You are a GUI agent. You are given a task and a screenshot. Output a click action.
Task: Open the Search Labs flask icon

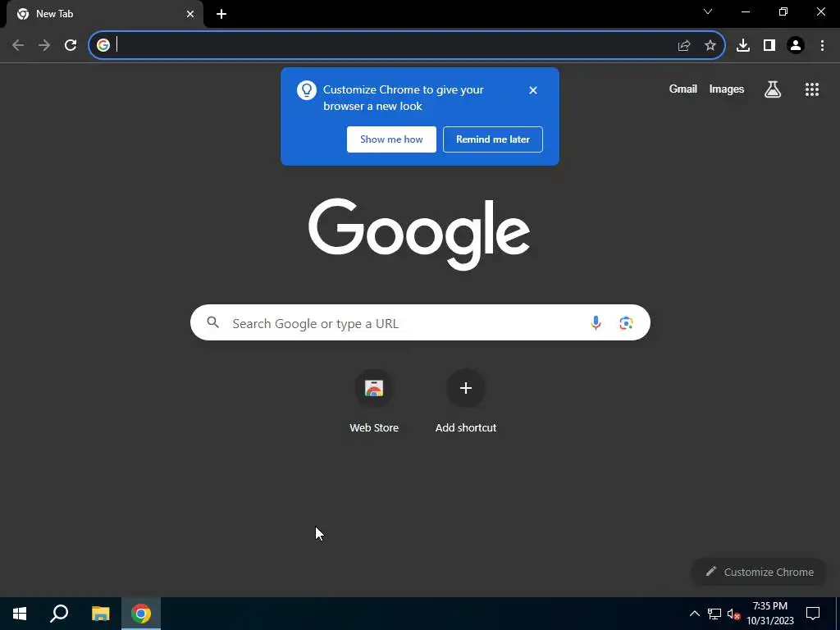[773, 89]
